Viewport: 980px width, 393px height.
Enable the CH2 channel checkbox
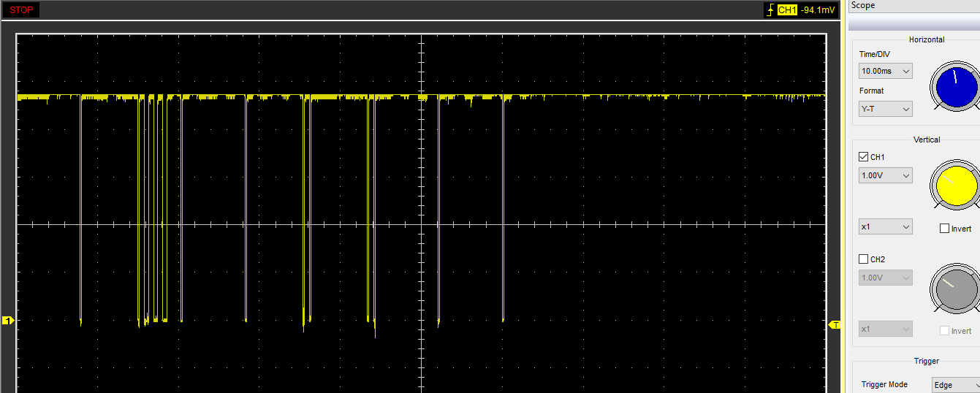pyautogui.click(x=863, y=259)
